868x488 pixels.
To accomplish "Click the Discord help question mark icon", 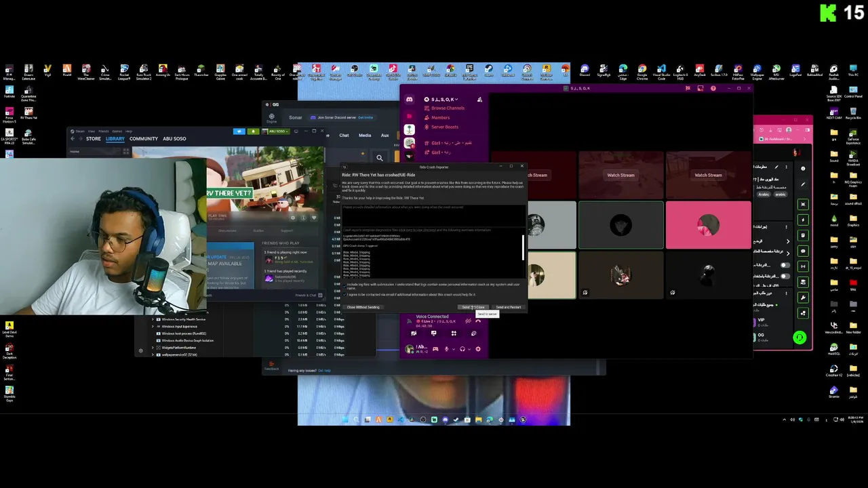I will coord(713,88).
